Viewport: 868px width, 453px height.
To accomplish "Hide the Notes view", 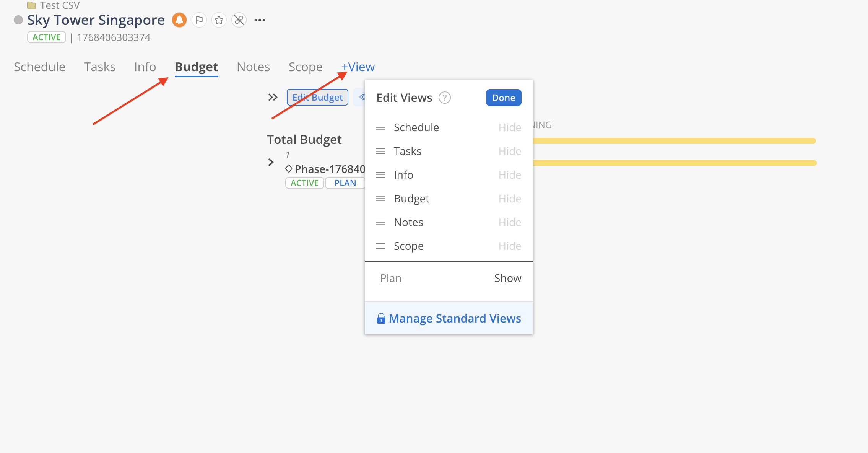I will point(509,222).
